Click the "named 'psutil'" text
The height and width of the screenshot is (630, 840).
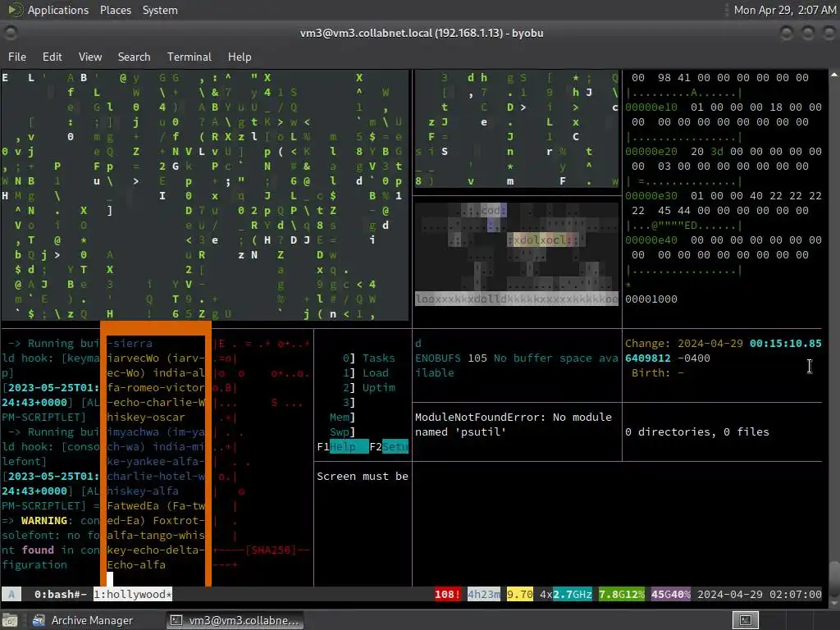tap(461, 431)
